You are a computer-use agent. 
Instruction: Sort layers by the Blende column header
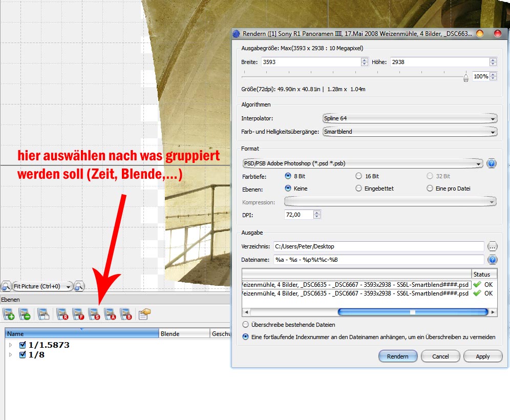tap(184, 334)
